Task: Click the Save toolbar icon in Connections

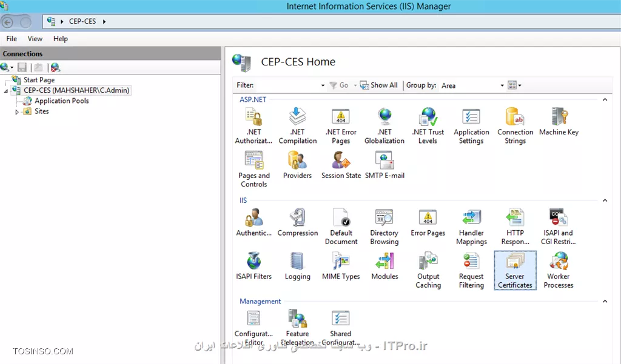Action: (22, 67)
